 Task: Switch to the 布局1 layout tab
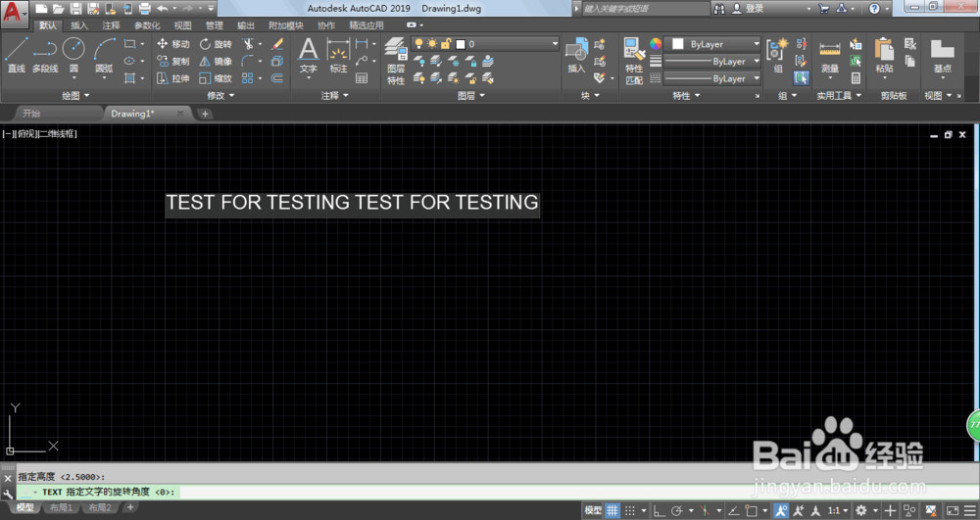click(x=61, y=507)
